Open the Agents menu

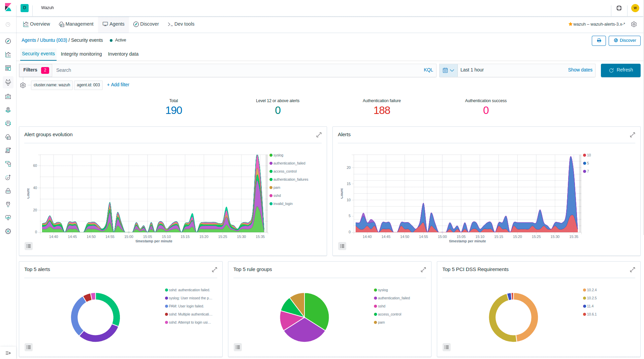(114, 24)
